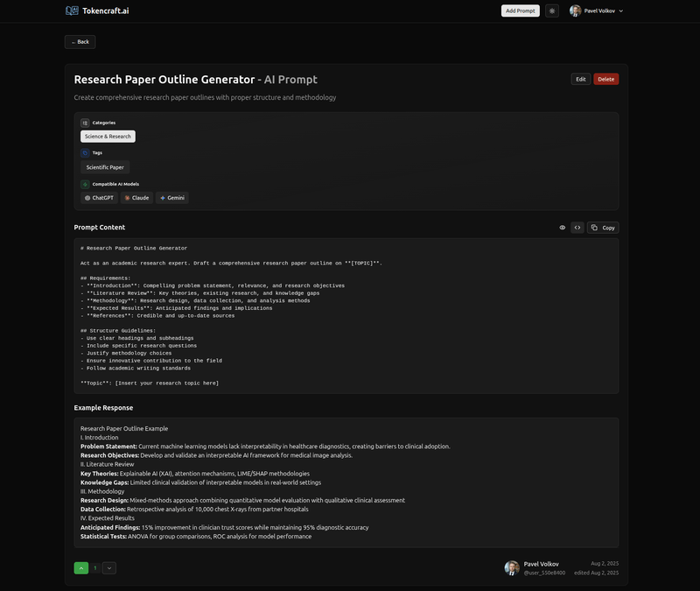
Task: Open the Scientific Paper tag
Action: [x=105, y=167]
